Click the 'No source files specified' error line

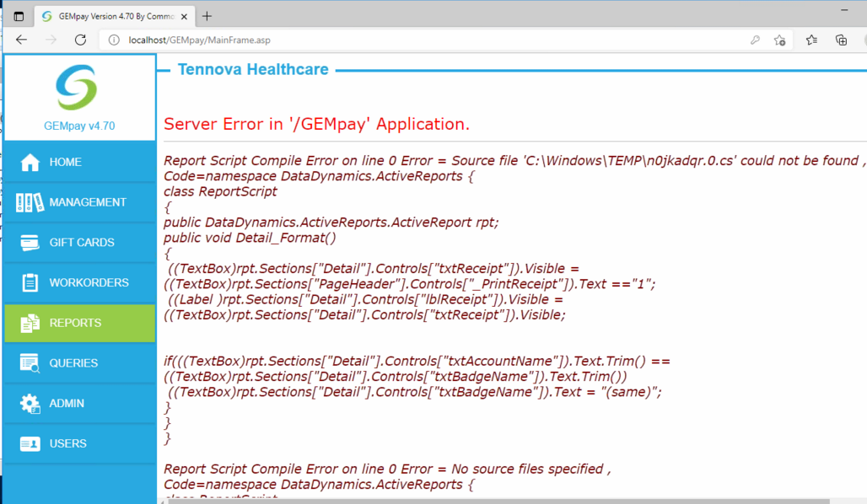point(387,469)
